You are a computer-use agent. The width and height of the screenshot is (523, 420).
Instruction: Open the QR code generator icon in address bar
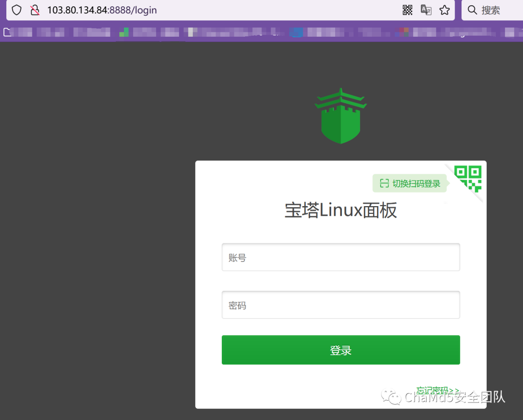point(407,10)
